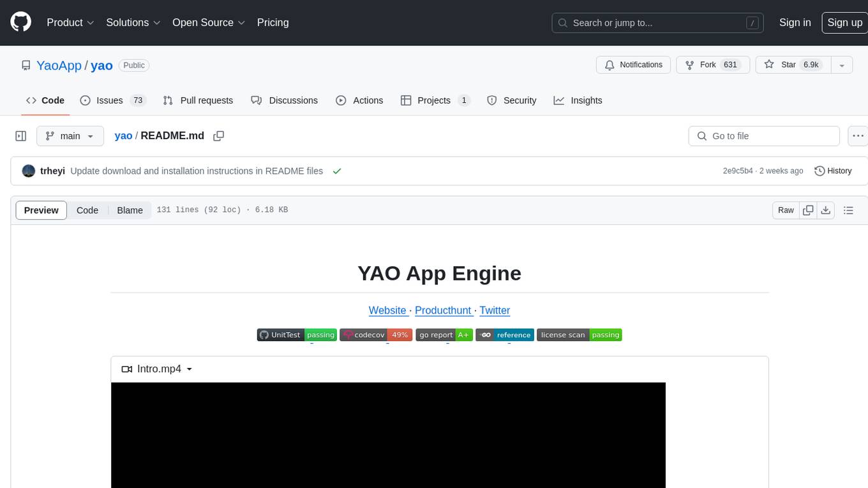Copy raw file contents icon
This screenshot has height=488, width=868.
pos(808,210)
